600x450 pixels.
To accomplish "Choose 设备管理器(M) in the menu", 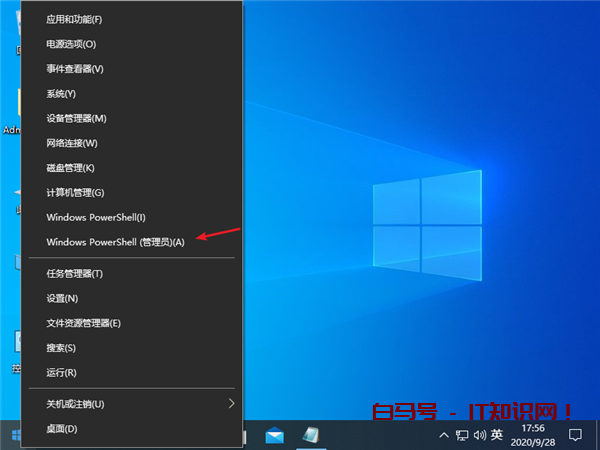I will (76, 118).
